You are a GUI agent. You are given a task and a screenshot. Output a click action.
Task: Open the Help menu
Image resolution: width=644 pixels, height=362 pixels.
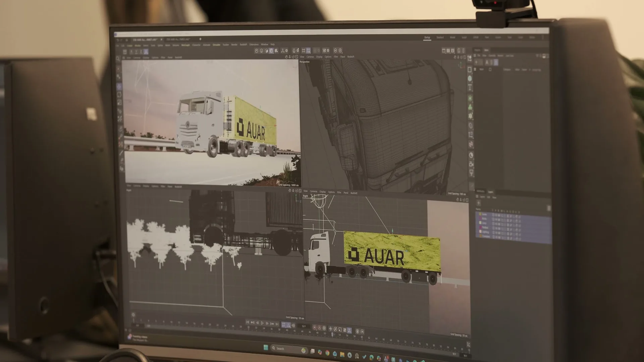tap(272, 44)
